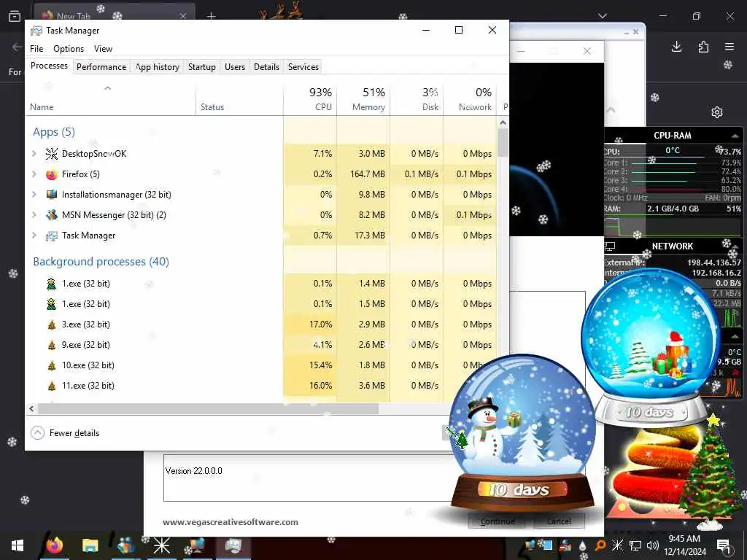Viewport: 747px width, 560px height.
Task: Open Firefox downloads panel icon
Action: [x=676, y=47]
